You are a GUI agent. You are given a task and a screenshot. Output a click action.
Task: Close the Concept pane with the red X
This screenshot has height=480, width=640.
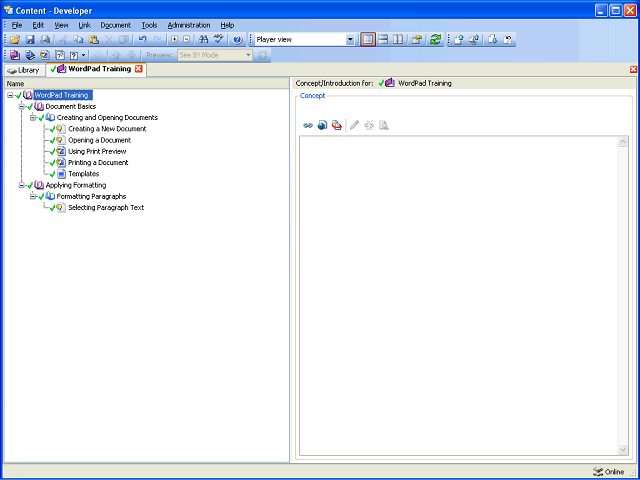click(x=633, y=69)
